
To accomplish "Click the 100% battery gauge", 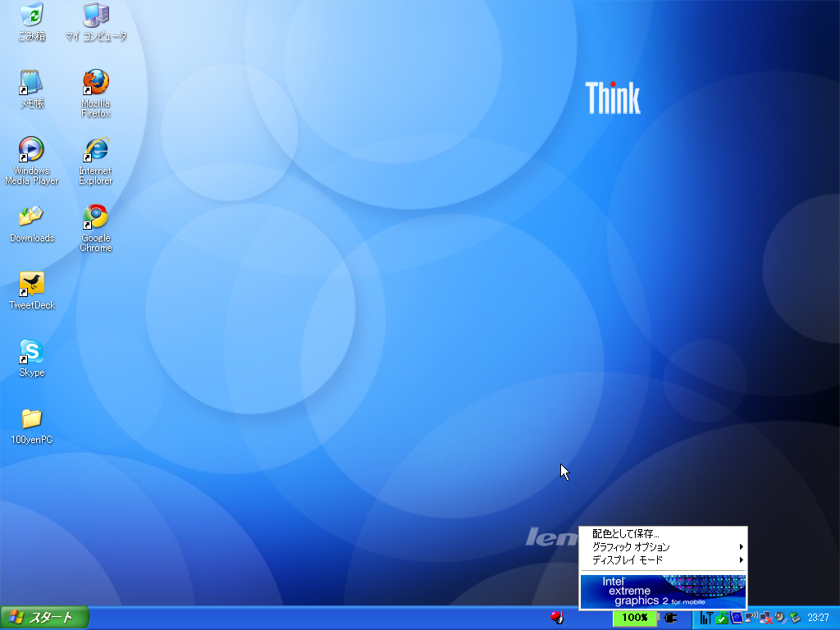I will [x=636, y=618].
